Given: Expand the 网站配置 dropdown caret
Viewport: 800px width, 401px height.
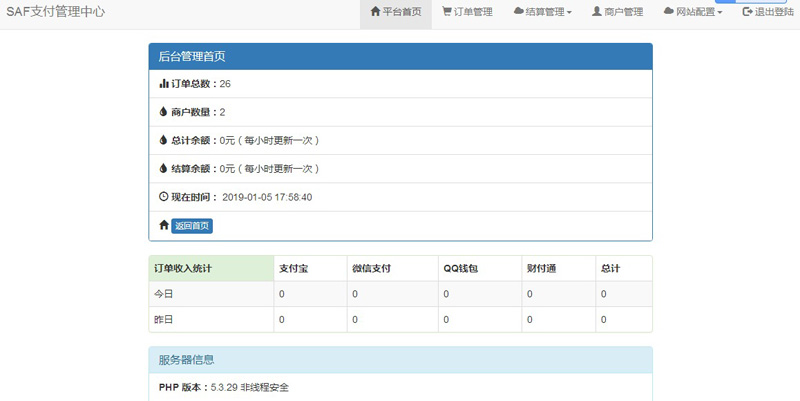Looking at the screenshot, I should (719, 13).
